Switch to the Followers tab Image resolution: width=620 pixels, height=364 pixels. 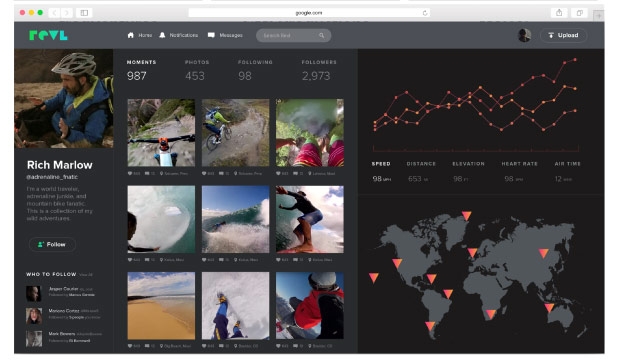319,70
